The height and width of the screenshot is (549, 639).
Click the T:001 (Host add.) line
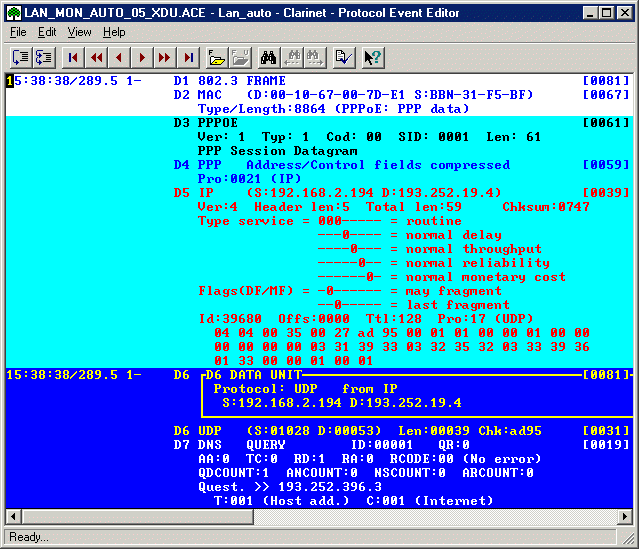point(353,501)
